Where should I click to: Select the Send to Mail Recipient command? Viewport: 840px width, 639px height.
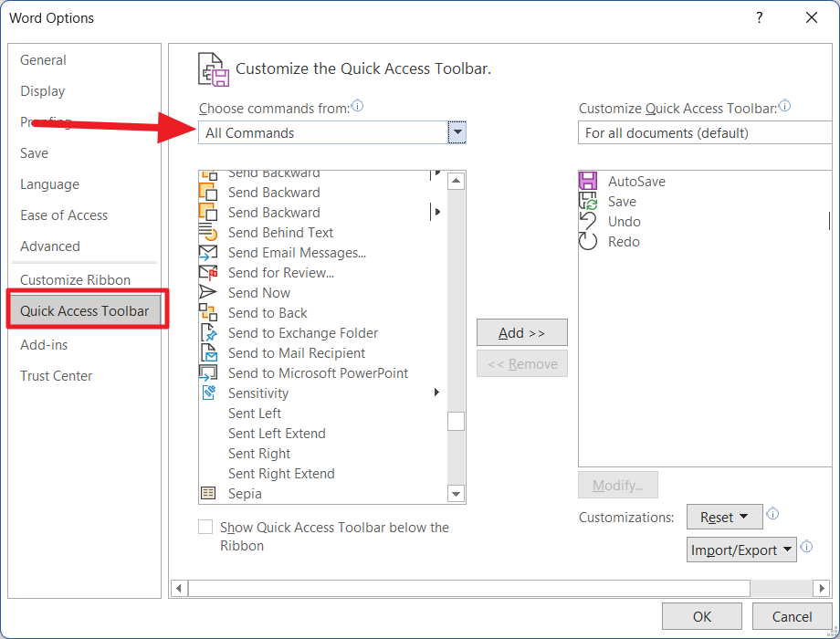pyautogui.click(x=296, y=352)
